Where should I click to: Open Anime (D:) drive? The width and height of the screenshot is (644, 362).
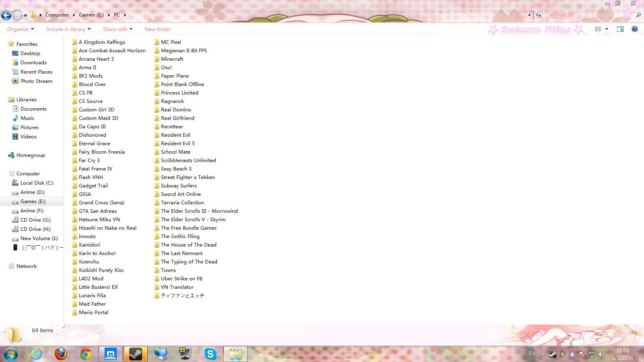click(32, 192)
